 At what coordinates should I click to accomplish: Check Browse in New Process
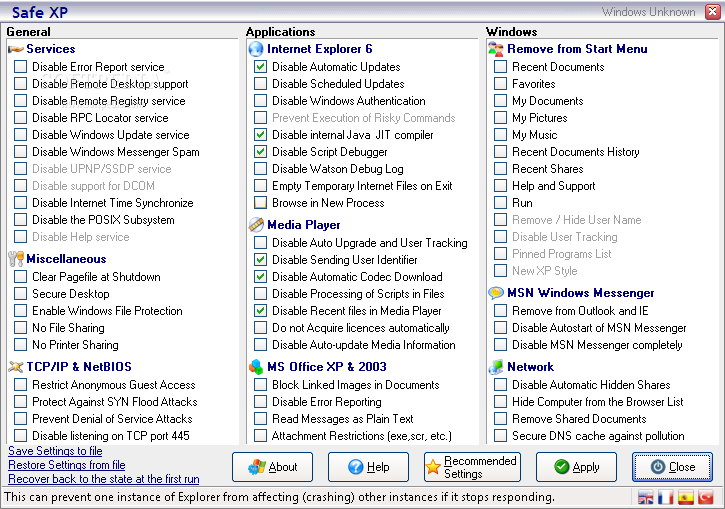pos(260,202)
